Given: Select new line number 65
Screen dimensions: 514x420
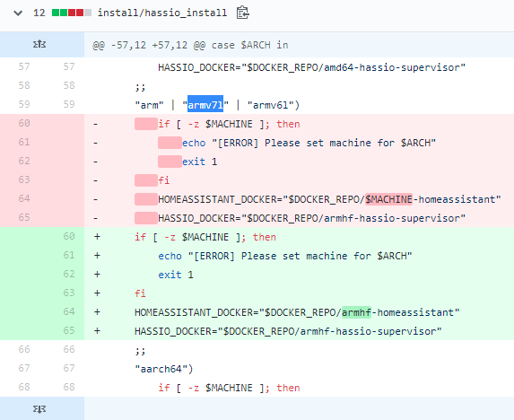Looking at the screenshot, I should [x=69, y=331].
